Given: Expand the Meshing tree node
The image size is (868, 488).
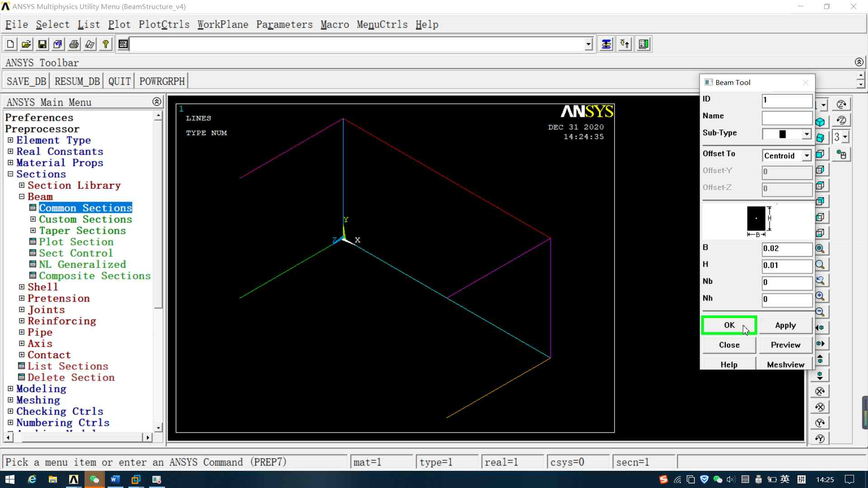Looking at the screenshot, I should coord(10,400).
